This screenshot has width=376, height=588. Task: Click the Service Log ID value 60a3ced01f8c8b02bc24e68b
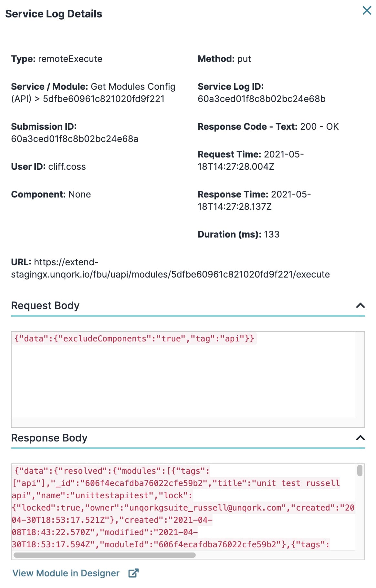click(262, 99)
